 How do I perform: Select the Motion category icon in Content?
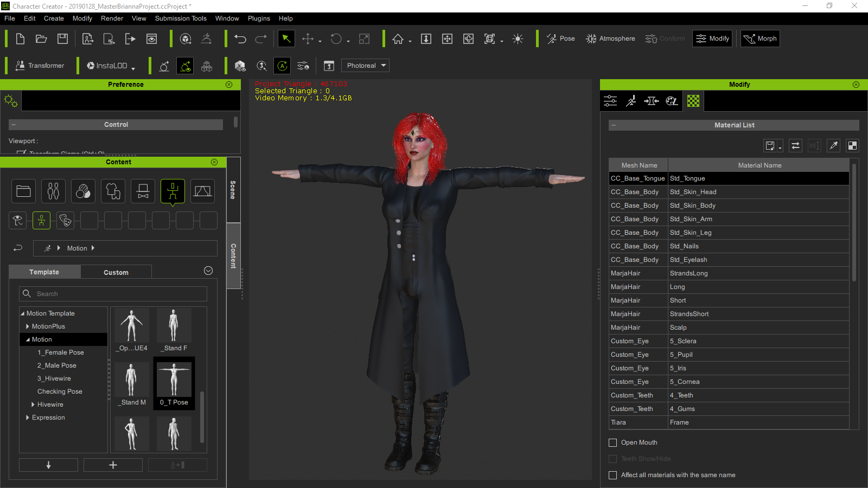pos(173,191)
